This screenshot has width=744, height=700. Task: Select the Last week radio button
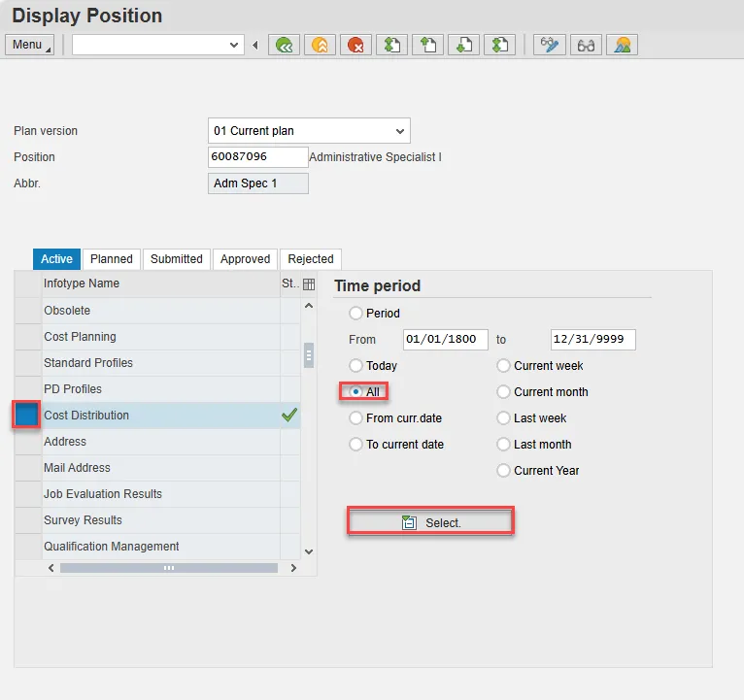pyautogui.click(x=503, y=418)
